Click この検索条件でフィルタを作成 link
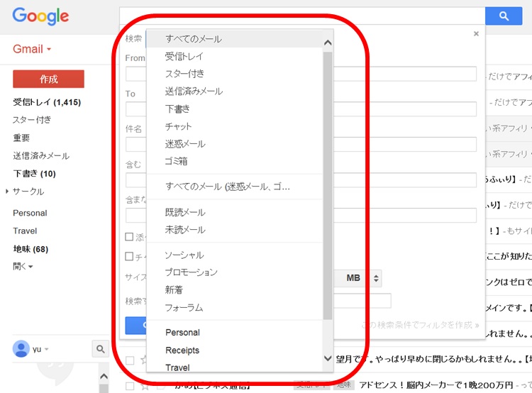This screenshot has height=393, width=532. [x=421, y=325]
